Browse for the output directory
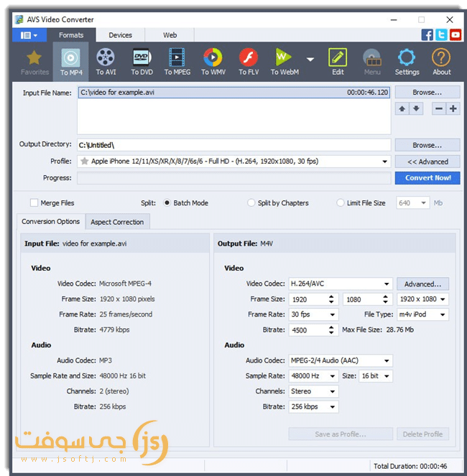This screenshot has width=467, height=476. (427, 146)
